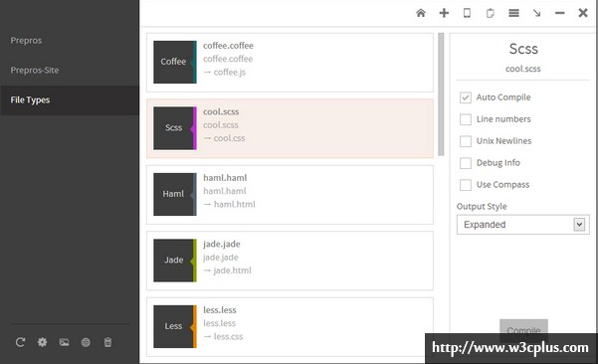This screenshot has height=364, width=598.
Task: Uncheck the Auto Compile checkbox
Action: click(x=466, y=97)
